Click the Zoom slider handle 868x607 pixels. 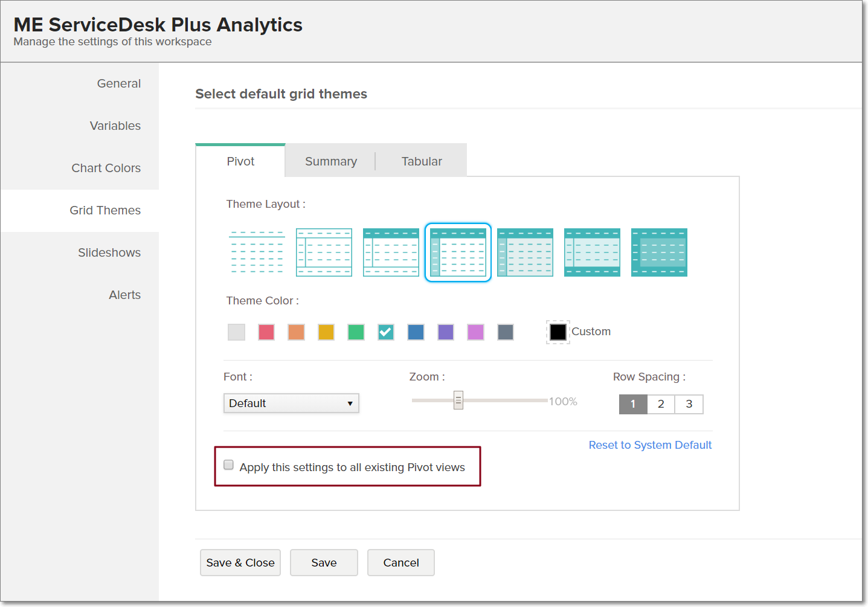tap(458, 400)
